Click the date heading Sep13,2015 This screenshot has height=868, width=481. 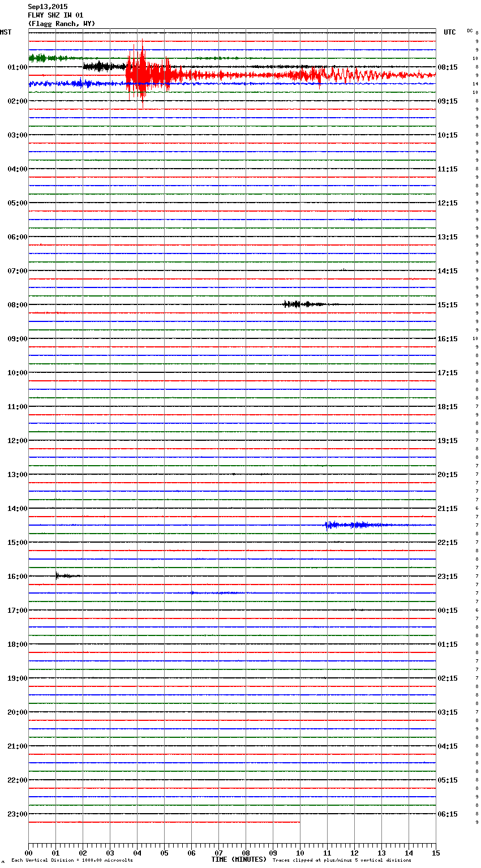point(48,7)
